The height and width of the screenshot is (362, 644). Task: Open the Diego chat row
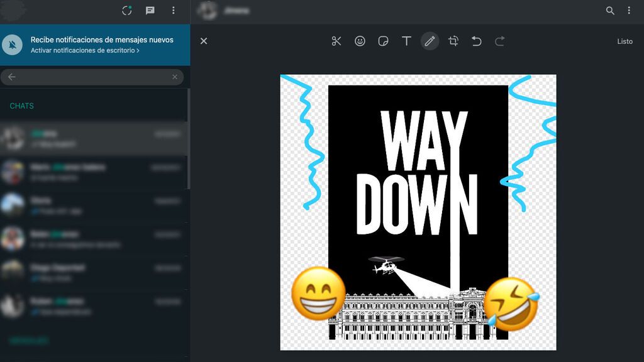click(94, 273)
